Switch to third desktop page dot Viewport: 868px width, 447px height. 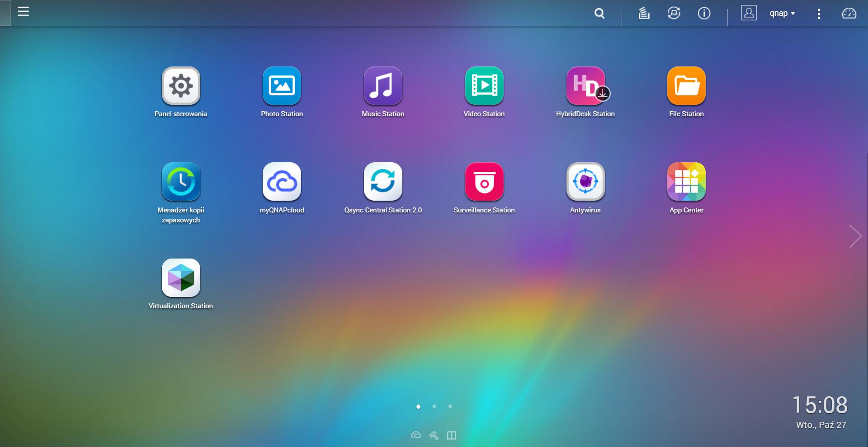(x=450, y=407)
